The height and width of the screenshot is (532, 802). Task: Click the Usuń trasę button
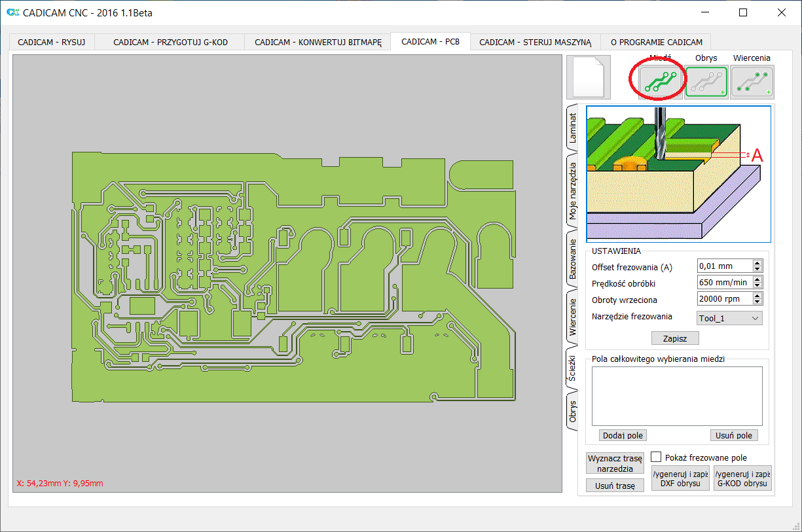[x=615, y=486]
